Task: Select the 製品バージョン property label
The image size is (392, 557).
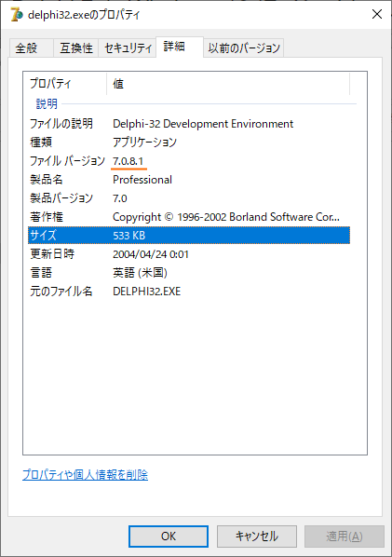Action: coord(61,197)
